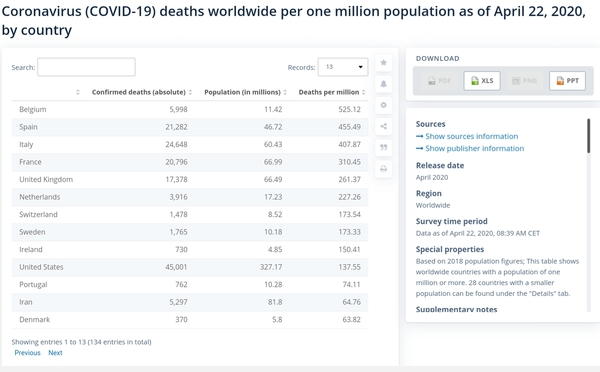Select the Switzerland row name
The height and width of the screenshot is (372, 600).
click(x=38, y=215)
